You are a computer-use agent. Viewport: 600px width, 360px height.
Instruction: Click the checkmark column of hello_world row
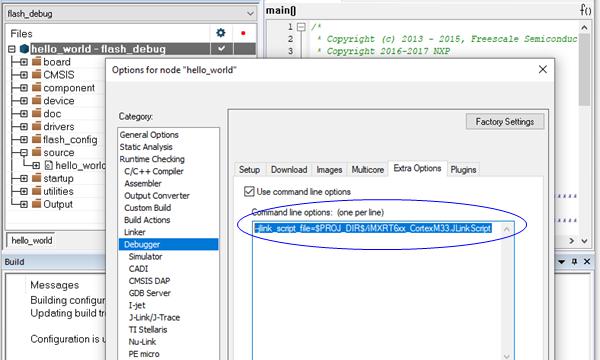tap(221, 49)
